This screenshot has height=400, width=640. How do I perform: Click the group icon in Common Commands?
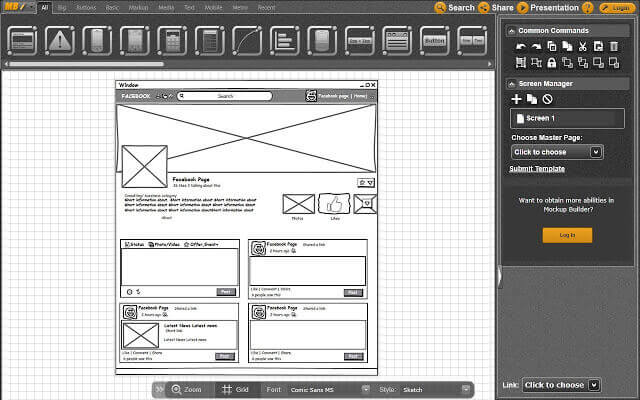(x=520, y=62)
